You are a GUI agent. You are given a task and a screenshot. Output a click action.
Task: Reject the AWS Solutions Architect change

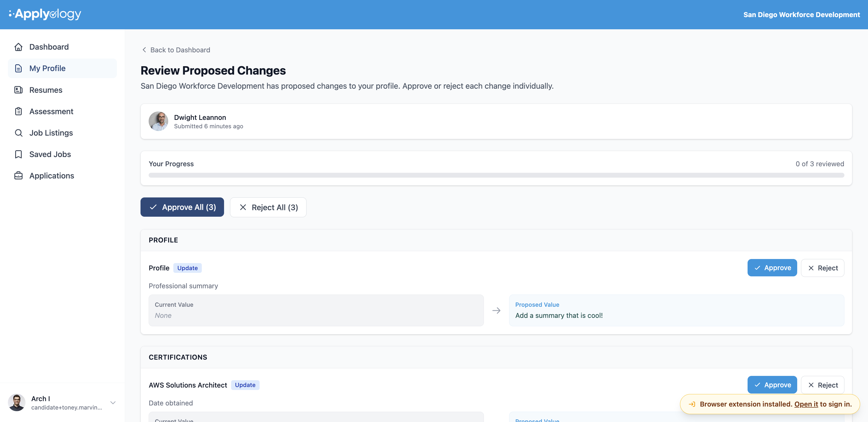[822, 385]
